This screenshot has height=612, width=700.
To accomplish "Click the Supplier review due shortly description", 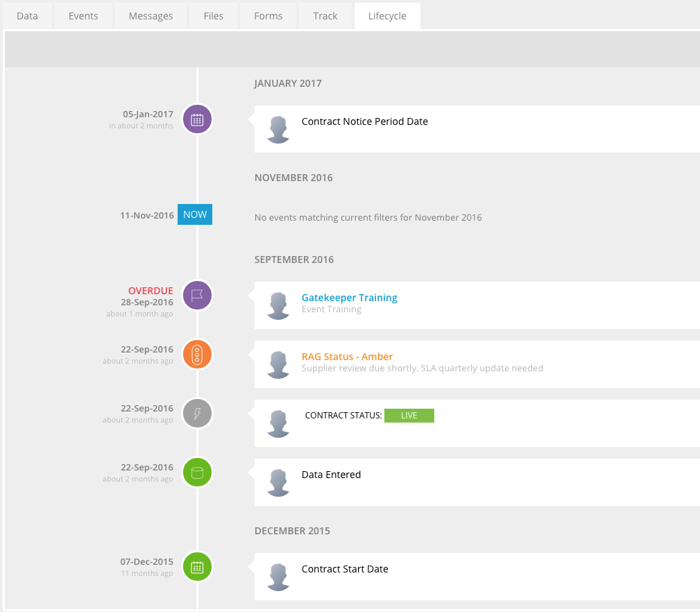I will 422,368.
